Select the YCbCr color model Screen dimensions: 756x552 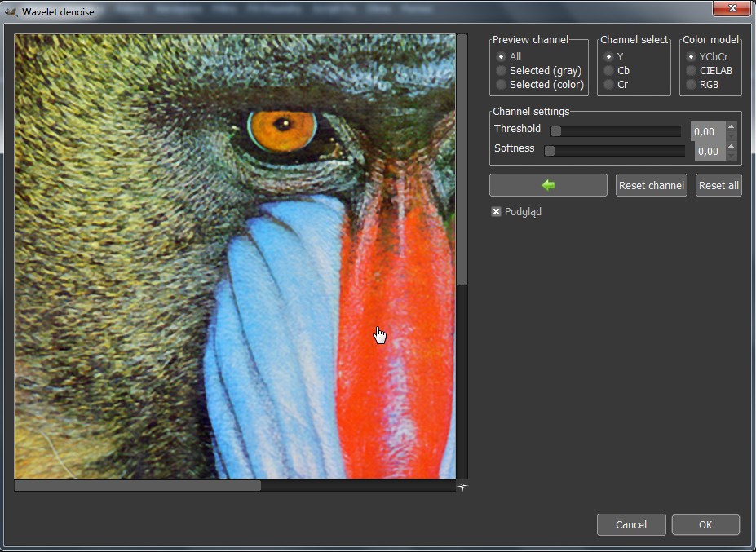coord(692,57)
